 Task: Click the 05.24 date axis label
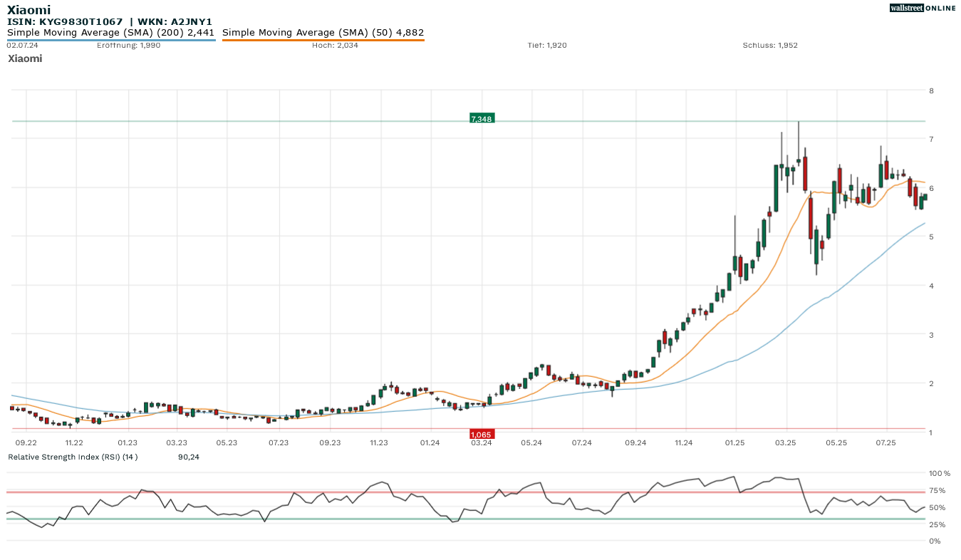(x=531, y=442)
